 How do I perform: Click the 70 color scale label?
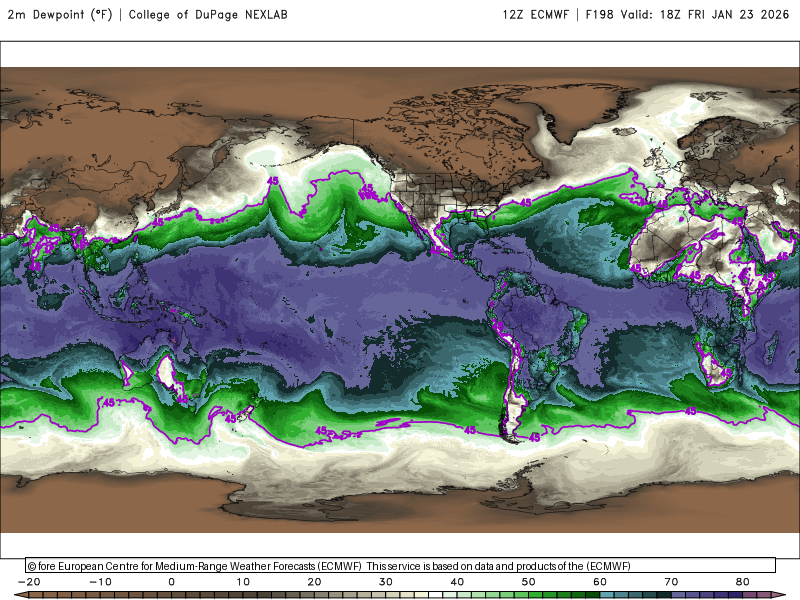(x=671, y=582)
